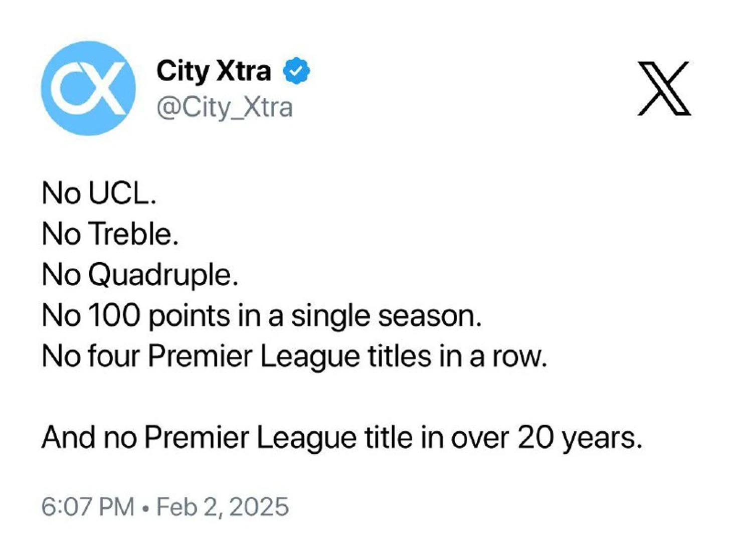Open the City Xtra profile avatar
Viewport: 732px width, 560px height.
point(88,88)
